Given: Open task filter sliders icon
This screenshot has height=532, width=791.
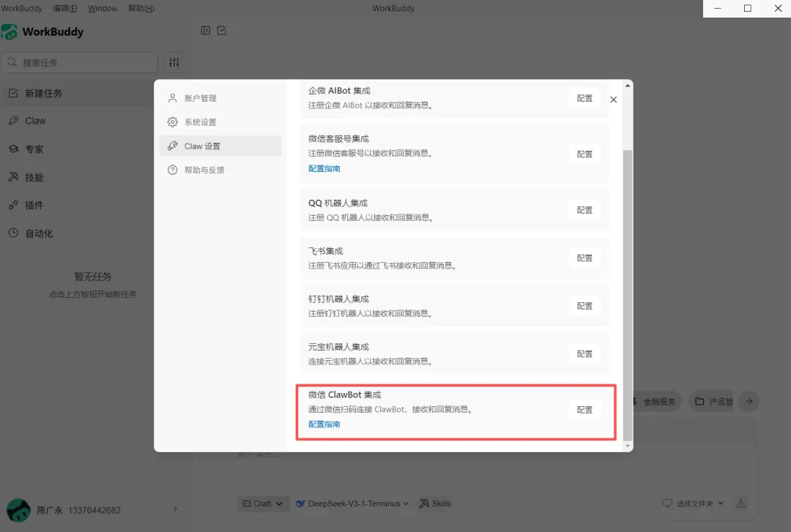Looking at the screenshot, I should point(174,62).
